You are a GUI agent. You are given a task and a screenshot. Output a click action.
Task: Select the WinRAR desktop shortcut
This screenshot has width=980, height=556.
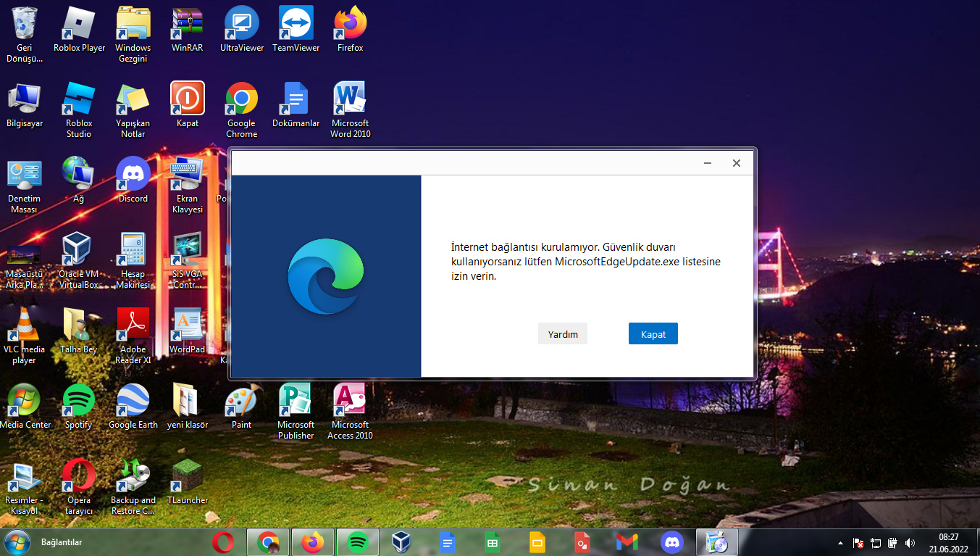pos(188,29)
